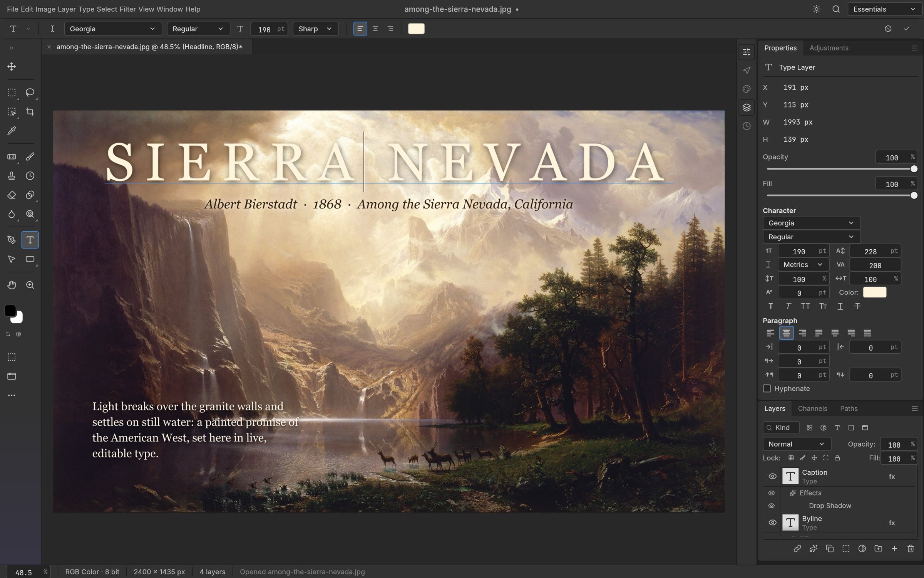Center text in the options bar
The height and width of the screenshot is (578, 924).
375,29
